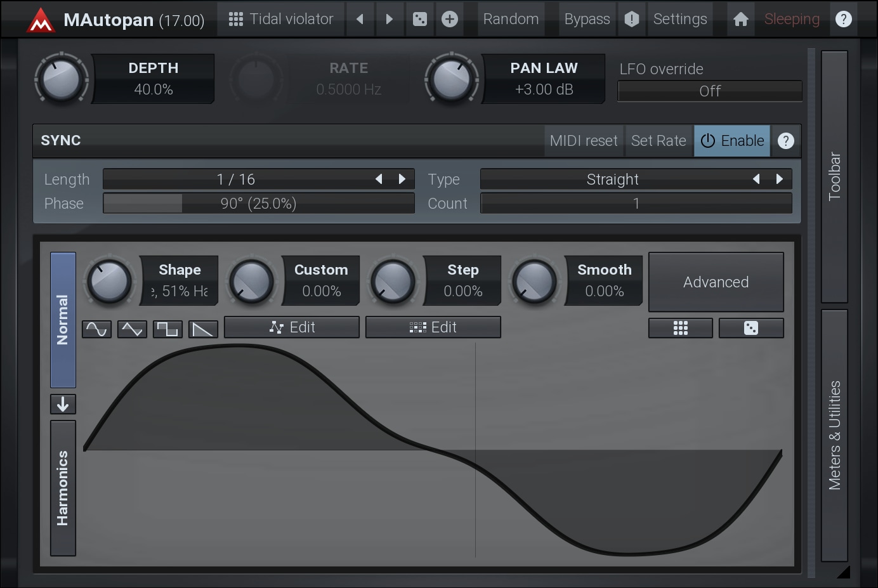Select the square wave shape icon
The width and height of the screenshot is (878, 588).
[x=167, y=329]
